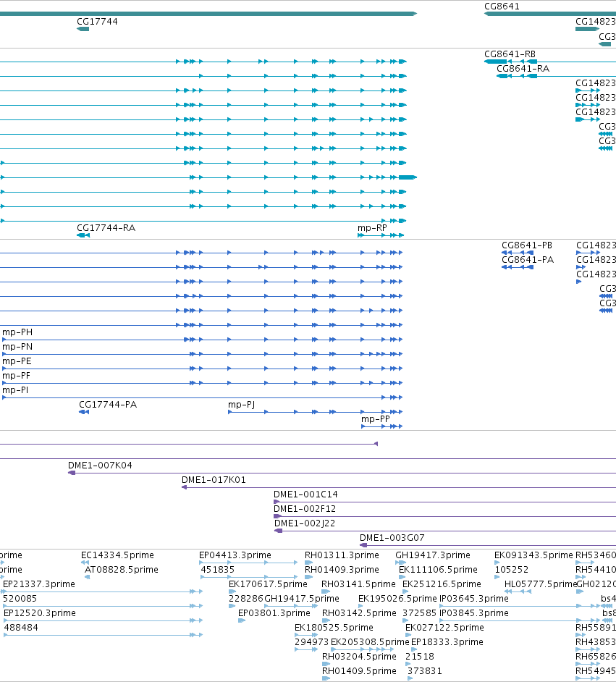
Task: Click BAC clone DME1-001C14
Action: pyautogui.click(x=305, y=494)
